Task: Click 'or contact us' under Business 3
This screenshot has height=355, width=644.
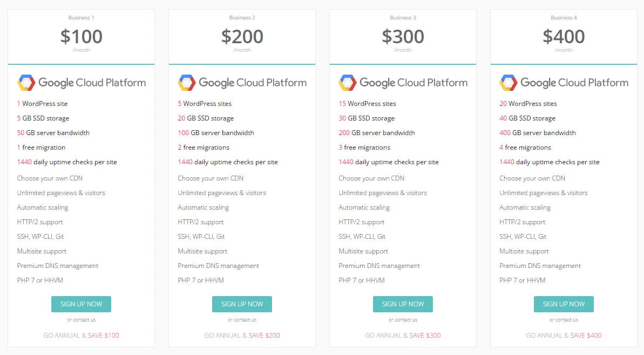Action: (x=403, y=320)
